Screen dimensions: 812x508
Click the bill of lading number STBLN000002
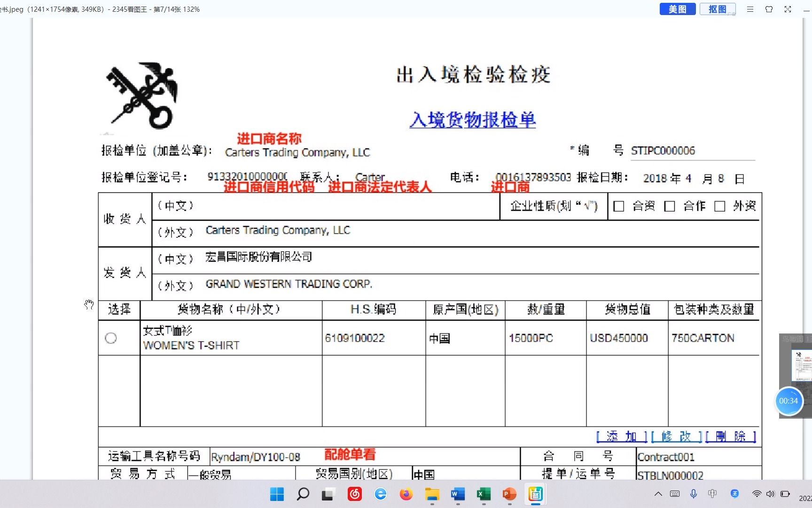(670, 476)
